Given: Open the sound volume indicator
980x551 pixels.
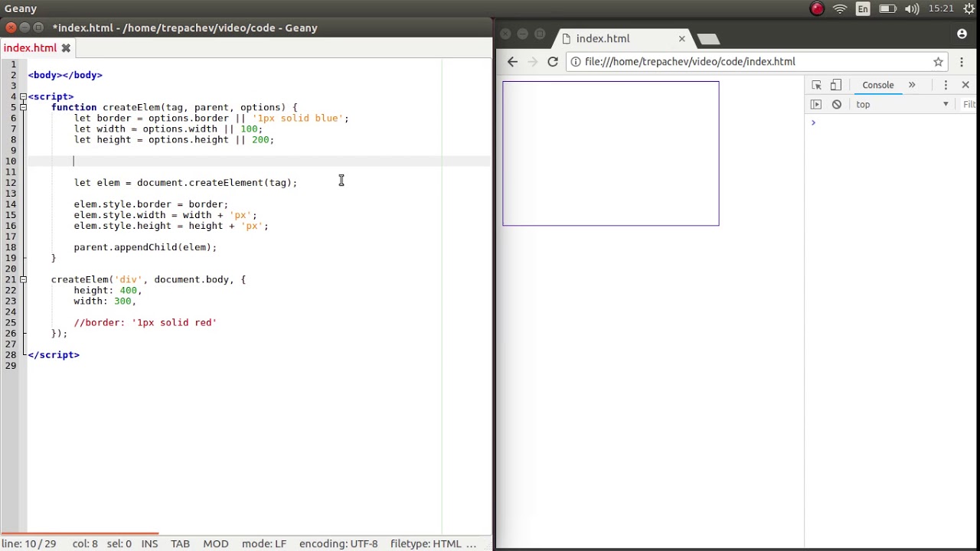Looking at the screenshot, I should 912,9.
